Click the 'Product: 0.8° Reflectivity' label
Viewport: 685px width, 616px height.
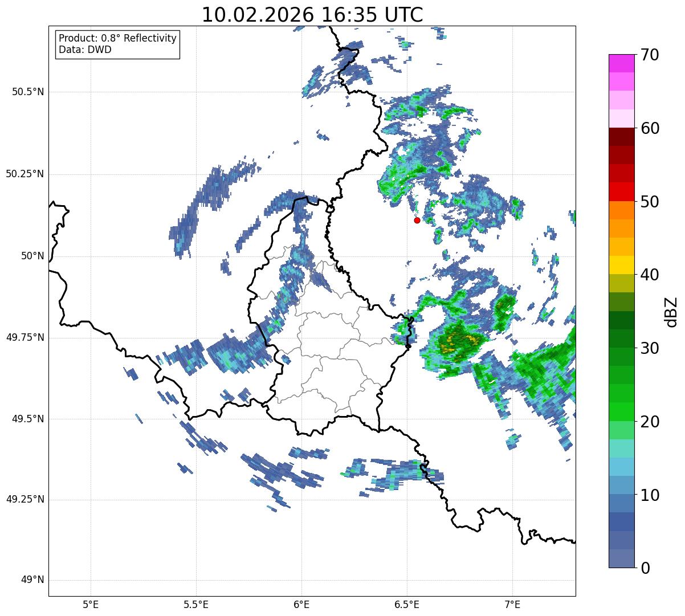tap(118, 38)
